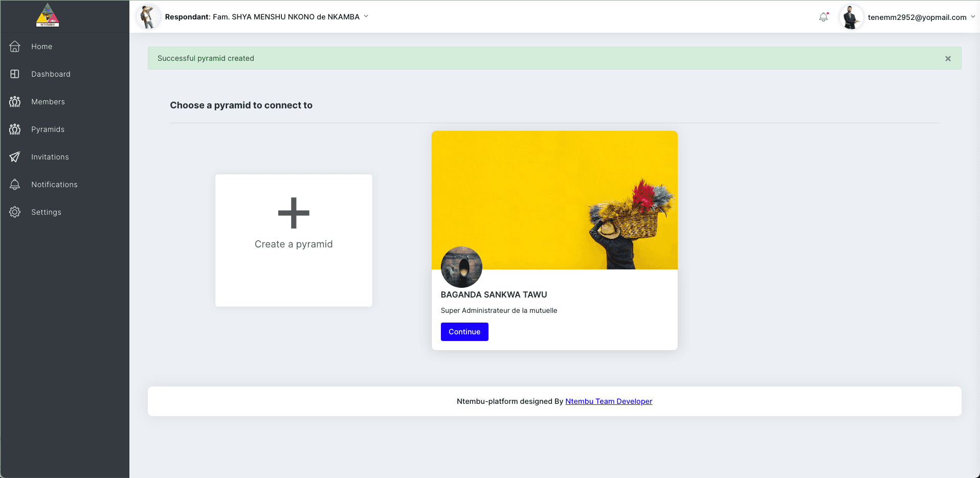The height and width of the screenshot is (478, 980).
Task: Click the Ntembu logo in sidebar
Action: pyautogui.click(x=48, y=15)
